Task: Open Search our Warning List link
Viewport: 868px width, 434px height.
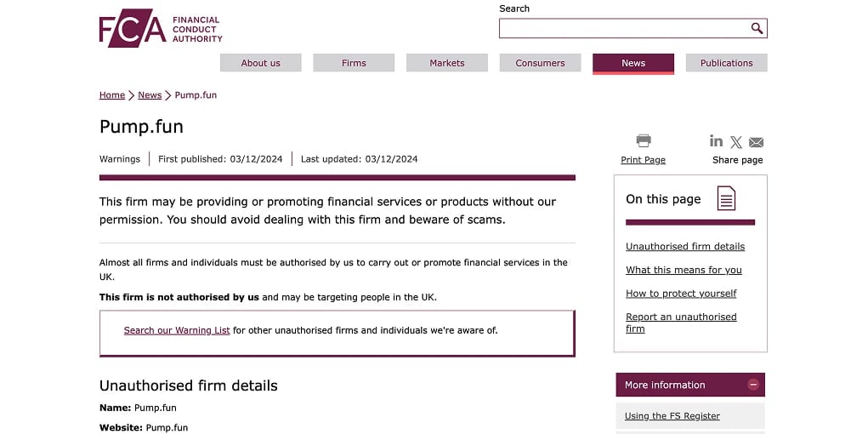Action: (177, 330)
